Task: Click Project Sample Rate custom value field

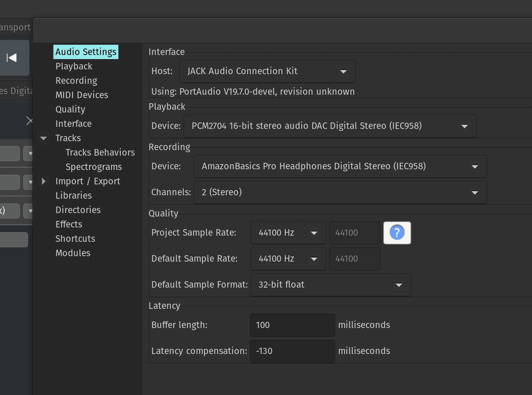Action: point(354,233)
